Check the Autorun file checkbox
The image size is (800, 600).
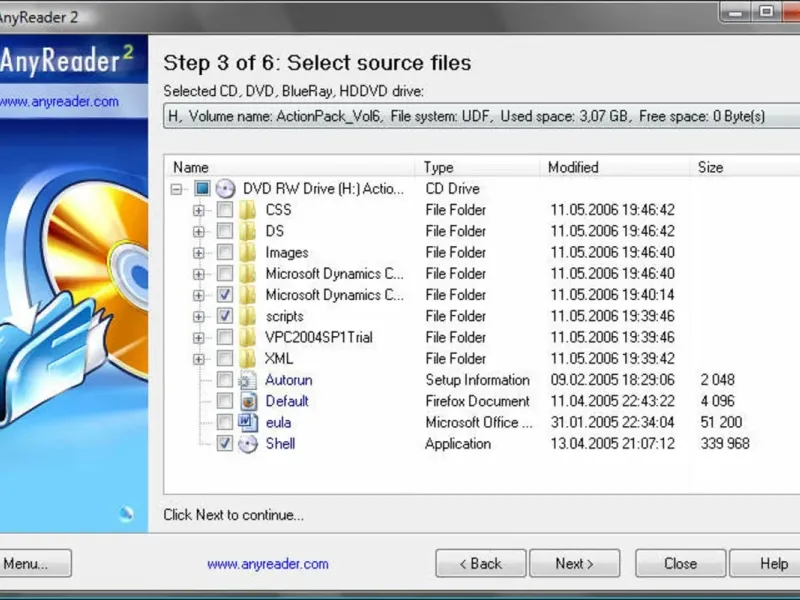(x=224, y=380)
